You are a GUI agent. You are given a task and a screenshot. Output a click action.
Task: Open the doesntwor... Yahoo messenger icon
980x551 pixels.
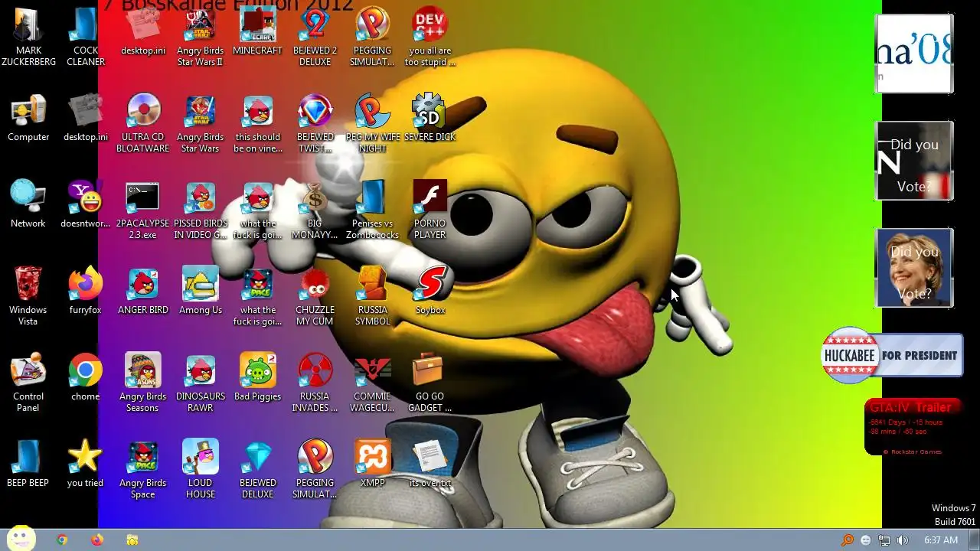tap(86, 204)
